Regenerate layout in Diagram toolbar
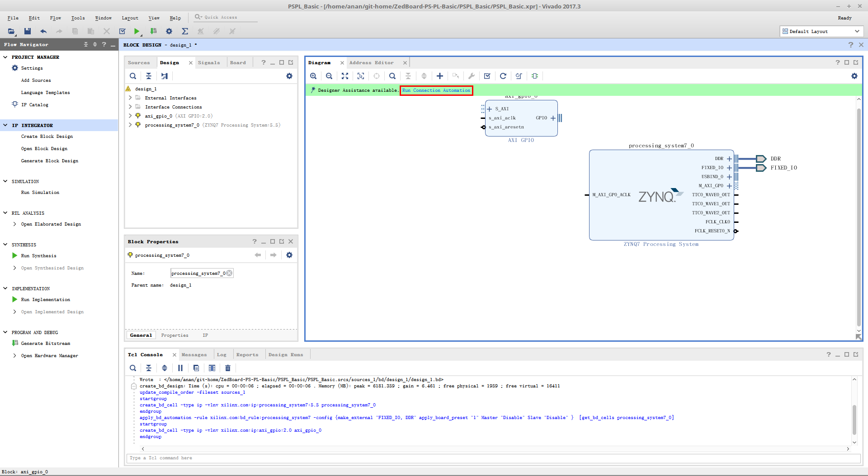Viewport: 868px width, 476px height. click(503, 76)
